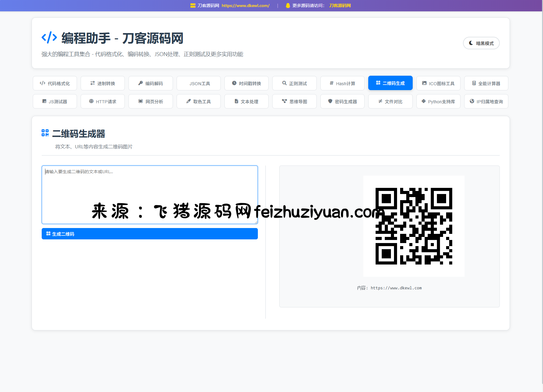Select the Hash计算 tool

tap(342, 83)
